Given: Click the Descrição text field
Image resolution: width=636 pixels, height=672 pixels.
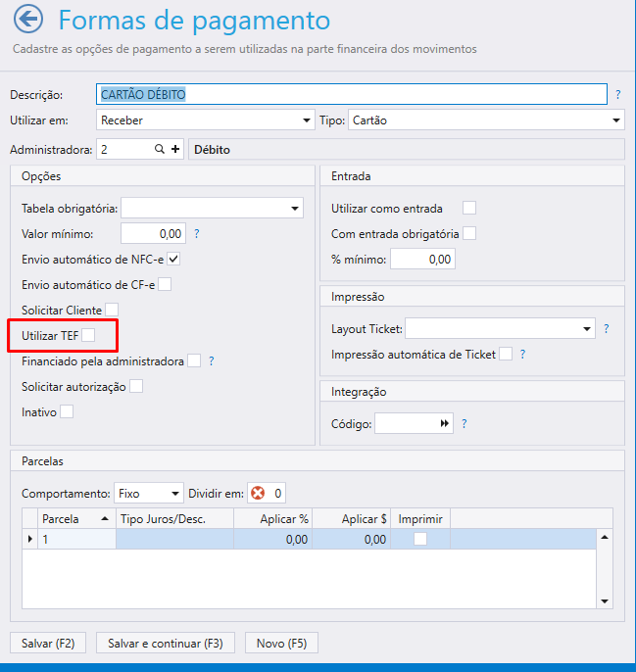Looking at the screenshot, I should tap(353, 94).
